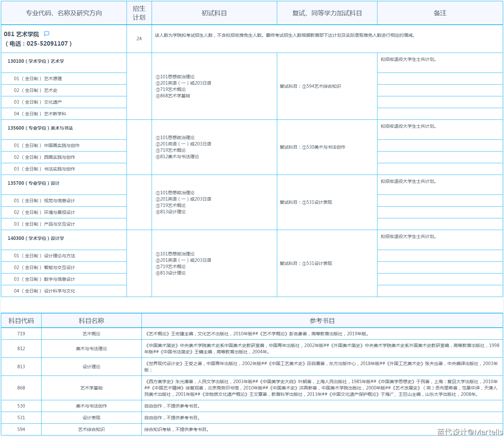
Task: Click the 135700 设计 major heading
Action: (34, 183)
